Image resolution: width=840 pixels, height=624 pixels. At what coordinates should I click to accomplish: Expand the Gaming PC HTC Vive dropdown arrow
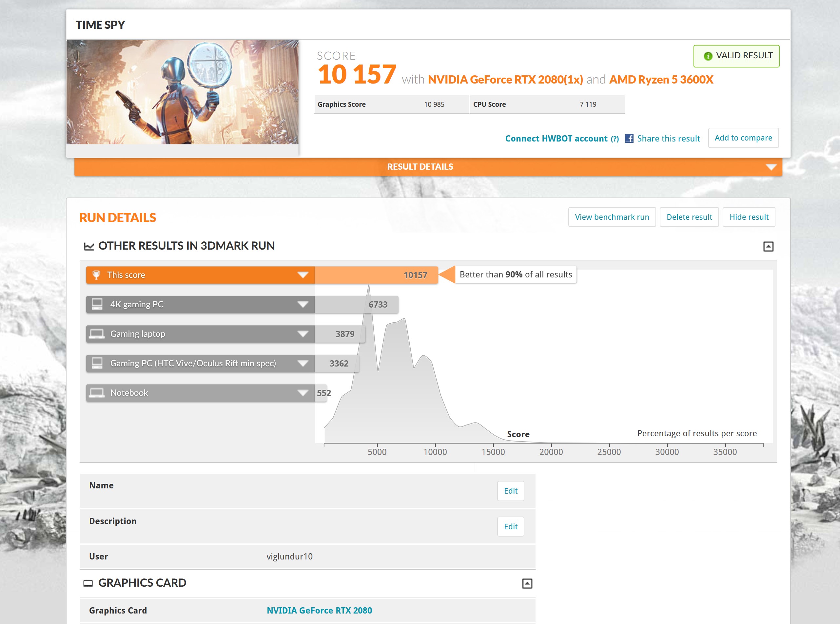[x=303, y=363]
